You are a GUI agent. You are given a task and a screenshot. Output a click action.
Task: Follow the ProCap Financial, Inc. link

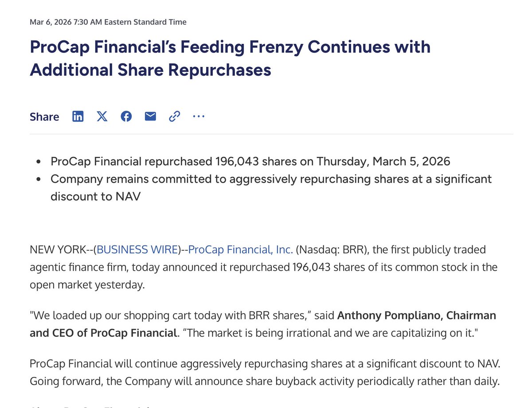[x=240, y=250]
